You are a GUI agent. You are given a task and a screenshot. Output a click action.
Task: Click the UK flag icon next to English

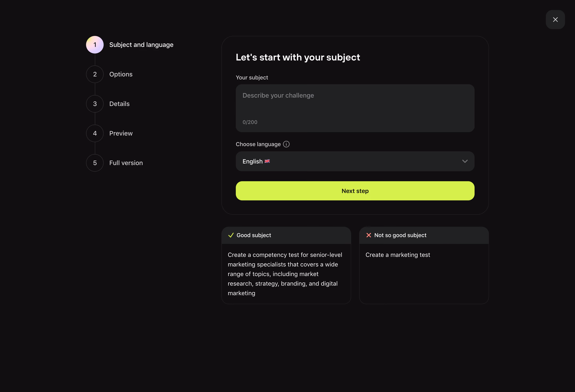(267, 161)
